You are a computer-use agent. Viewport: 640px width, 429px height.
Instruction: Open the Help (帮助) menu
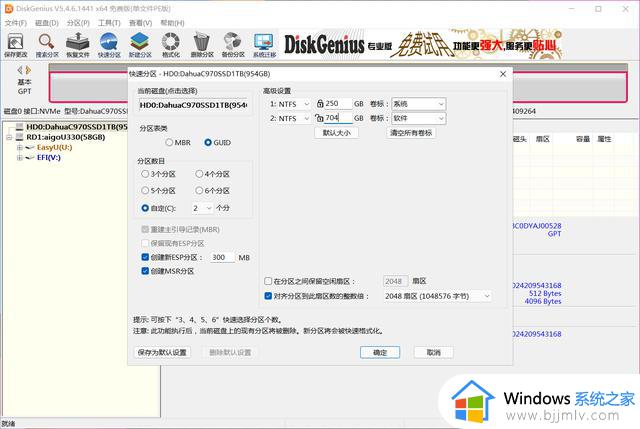[x=172, y=23]
